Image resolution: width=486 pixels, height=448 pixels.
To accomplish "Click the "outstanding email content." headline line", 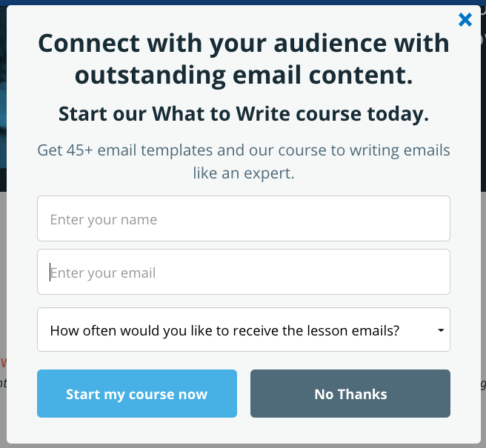I will point(244,76).
